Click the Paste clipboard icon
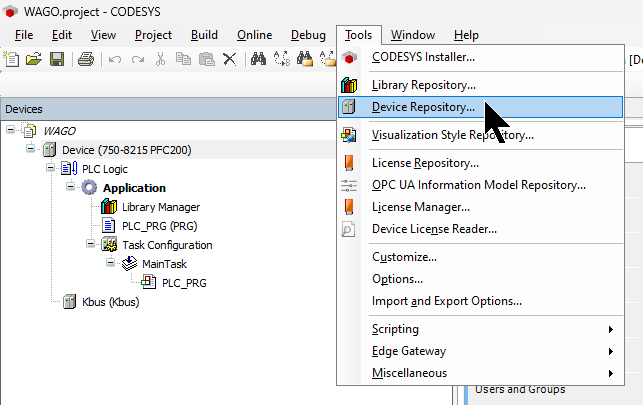Image resolution: width=643 pixels, height=405 pixels. point(207,59)
